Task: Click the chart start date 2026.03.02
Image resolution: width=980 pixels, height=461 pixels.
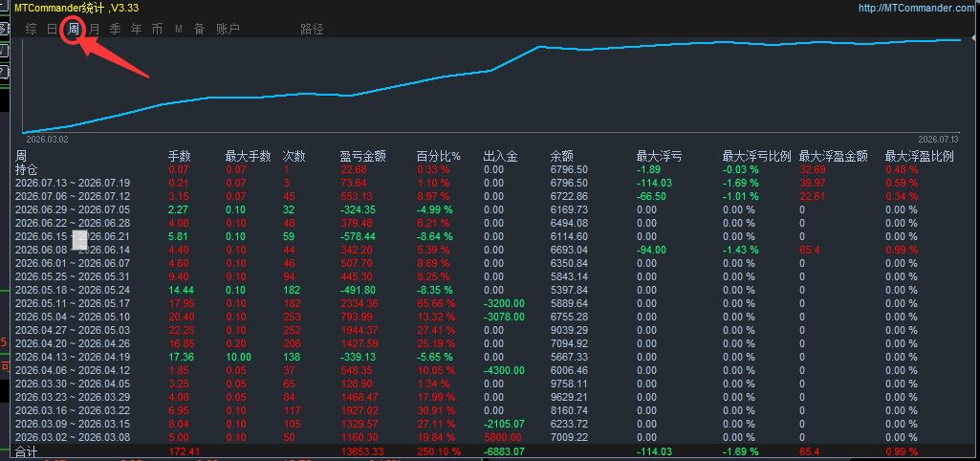Action: (47, 139)
